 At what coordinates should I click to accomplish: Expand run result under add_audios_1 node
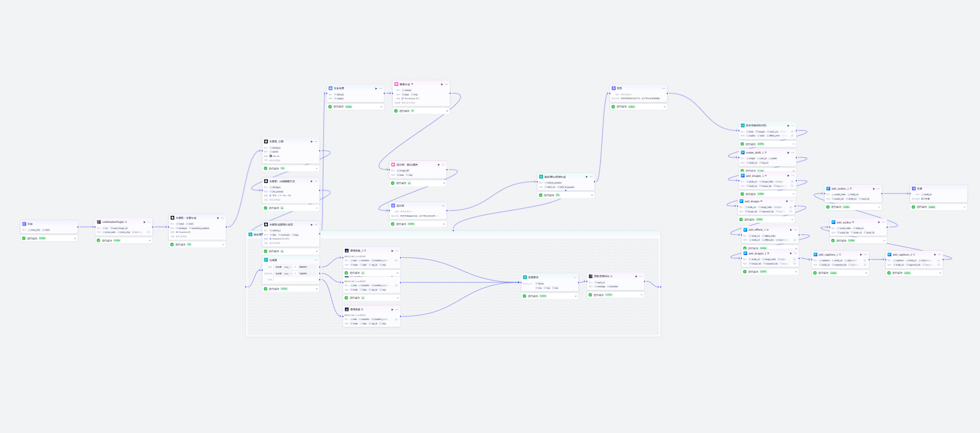(x=879, y=207)
